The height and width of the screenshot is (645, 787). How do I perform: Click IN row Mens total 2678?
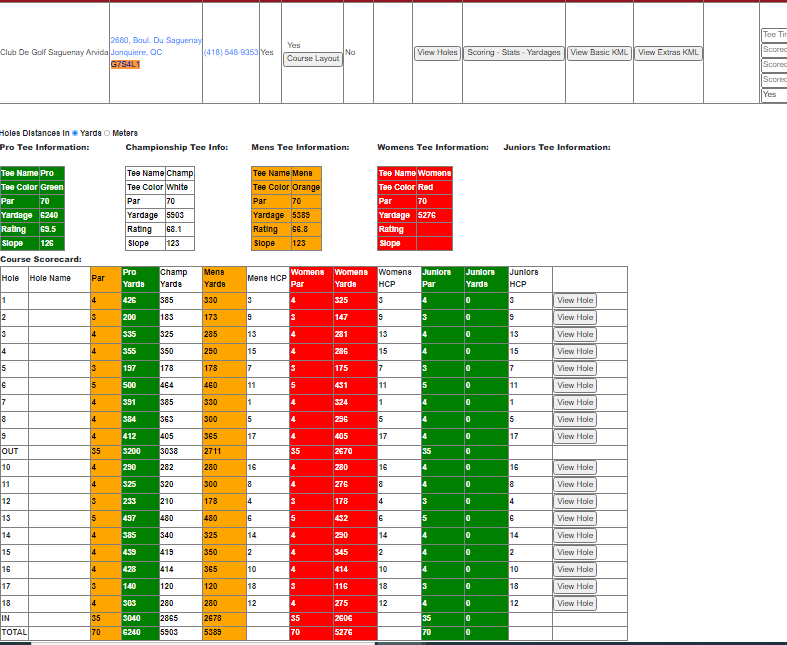[x=213, y=619]
